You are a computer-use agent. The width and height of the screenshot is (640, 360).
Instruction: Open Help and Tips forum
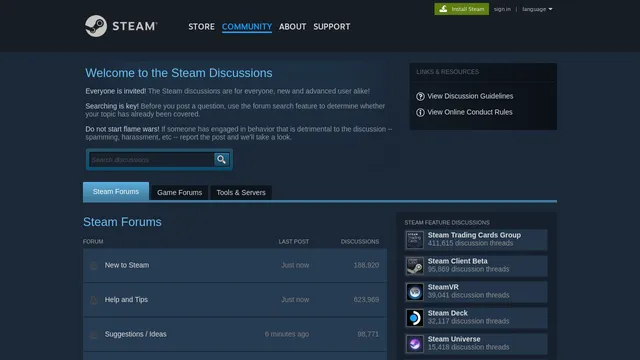[x=126, y=299]
